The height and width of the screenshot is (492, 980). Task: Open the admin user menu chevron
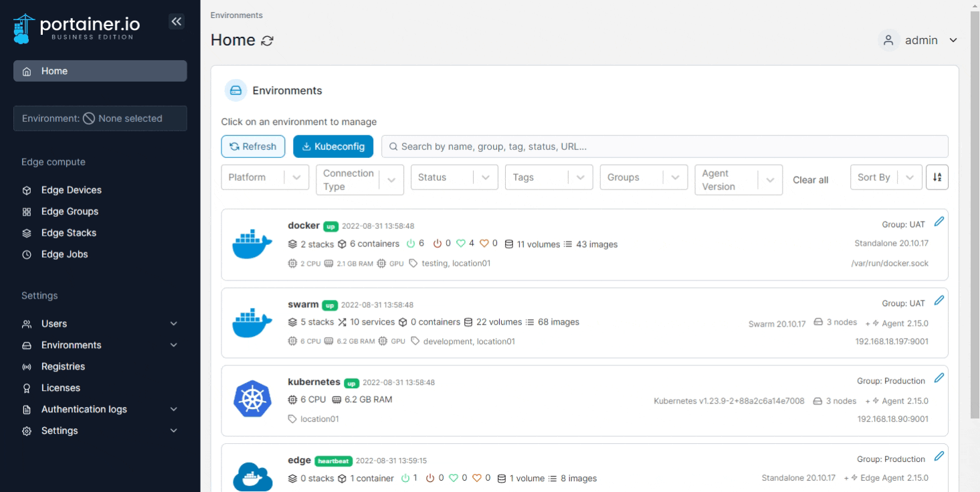coord(953,41)
